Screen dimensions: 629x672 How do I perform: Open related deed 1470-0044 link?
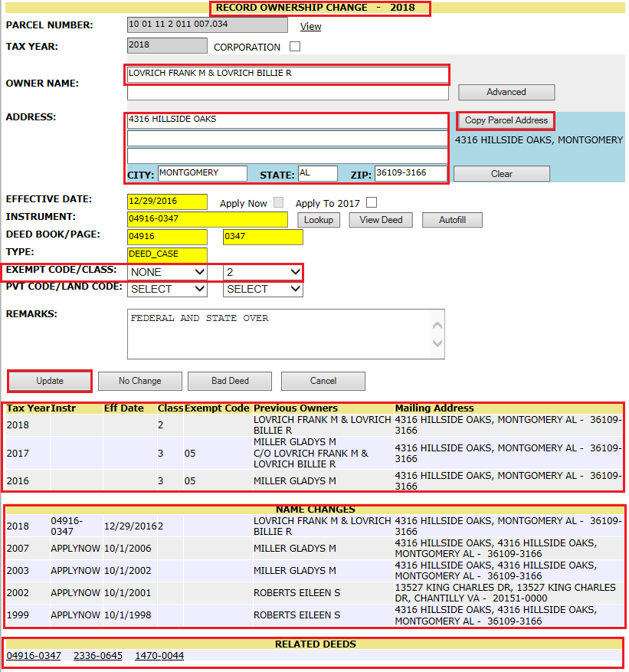[x=159, y=656]
